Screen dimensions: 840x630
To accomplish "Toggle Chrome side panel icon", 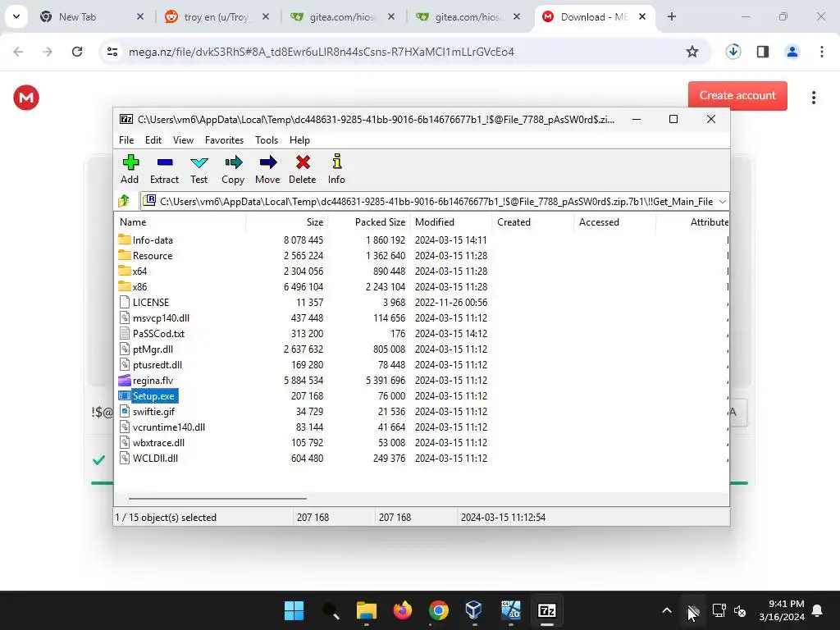I will pos(762,52).
